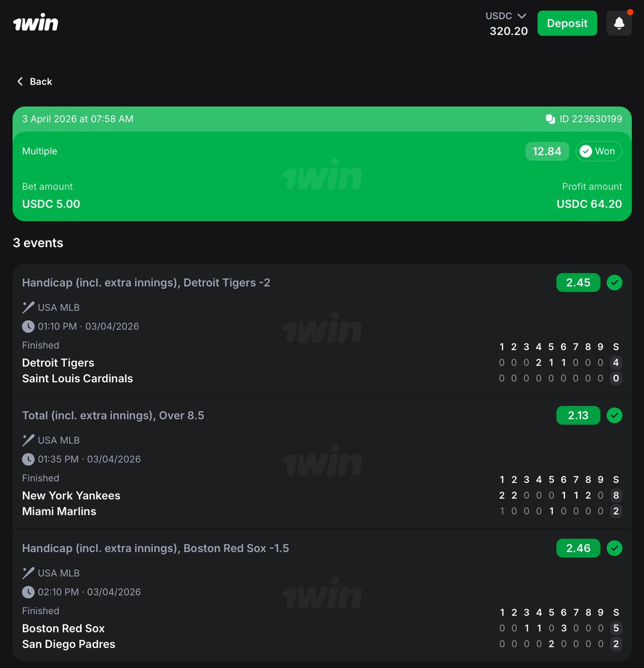Click the 3 events heading
The width and height of the screenshot is (644, 668).
coord(38,243)
